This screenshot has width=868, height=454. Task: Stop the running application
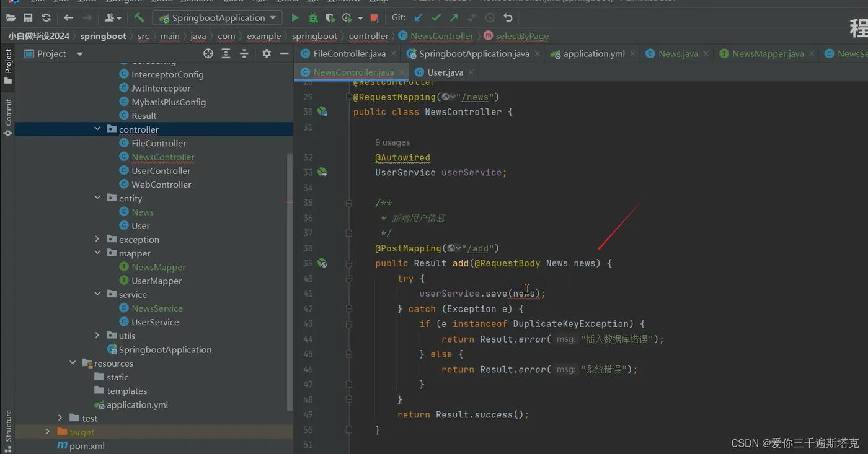point(374,18)
